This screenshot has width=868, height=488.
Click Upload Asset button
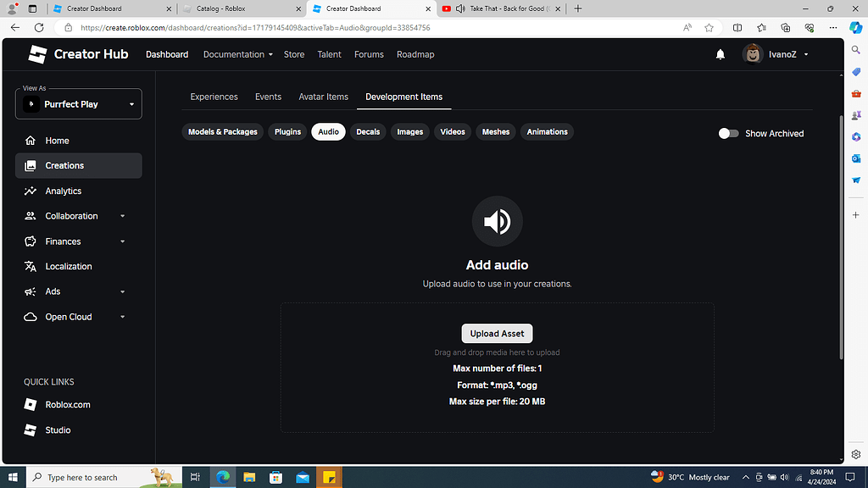coord(497,334)
